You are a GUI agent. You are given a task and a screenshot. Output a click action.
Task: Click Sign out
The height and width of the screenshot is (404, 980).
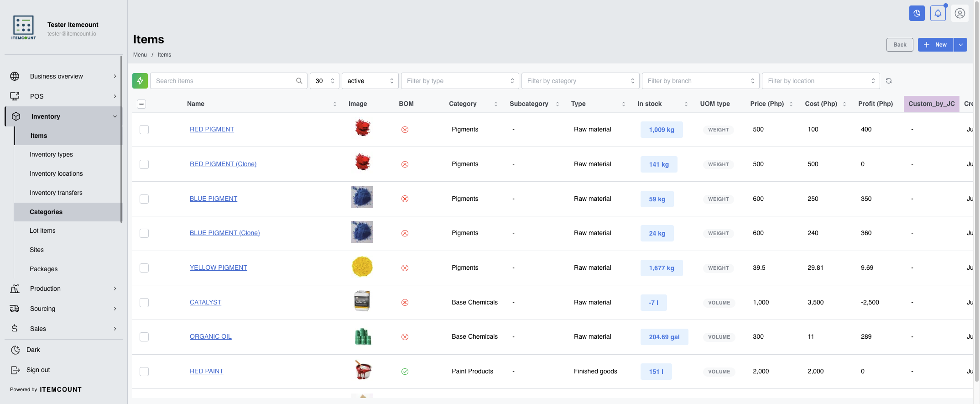pos(38,370)
